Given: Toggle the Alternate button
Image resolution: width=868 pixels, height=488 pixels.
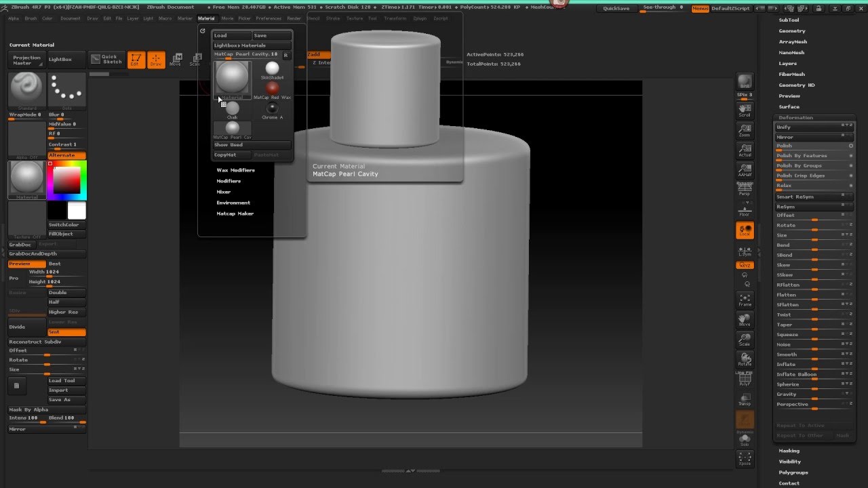Looking at the screenshot, I should click(x=66, y=155).
